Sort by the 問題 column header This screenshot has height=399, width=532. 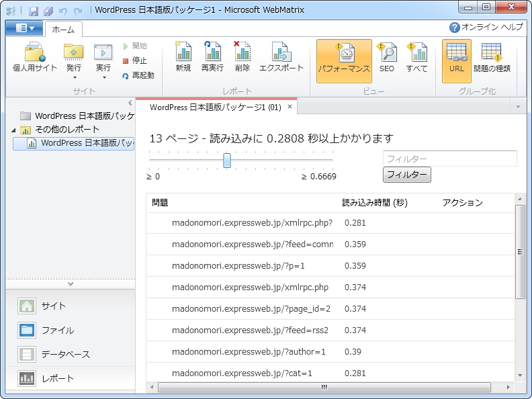(160, 203)
